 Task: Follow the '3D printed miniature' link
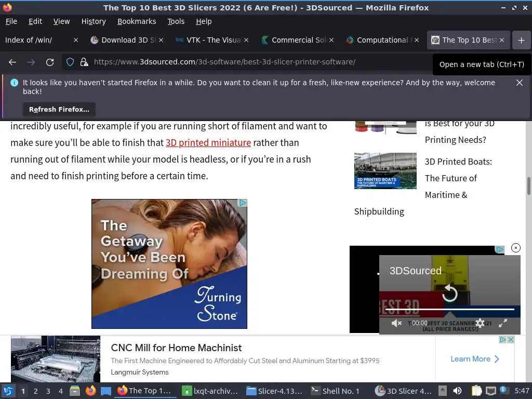(x=208, y=143)
